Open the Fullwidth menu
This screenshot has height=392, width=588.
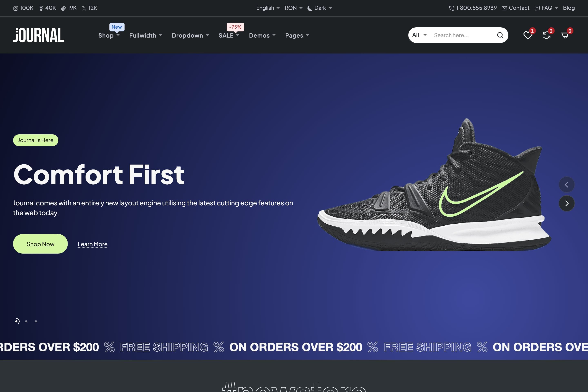[x=146, y=36]
